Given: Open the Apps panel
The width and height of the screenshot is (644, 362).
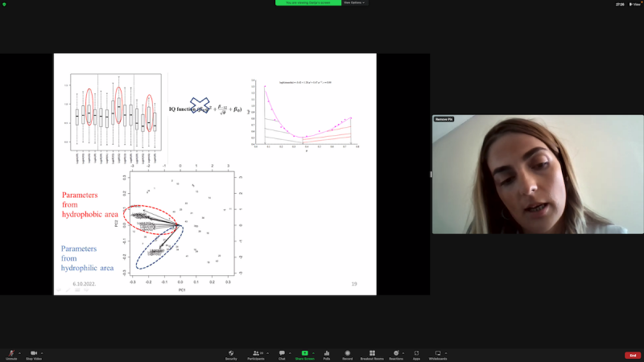Looking at the screenshot, I should coord(416,354).
